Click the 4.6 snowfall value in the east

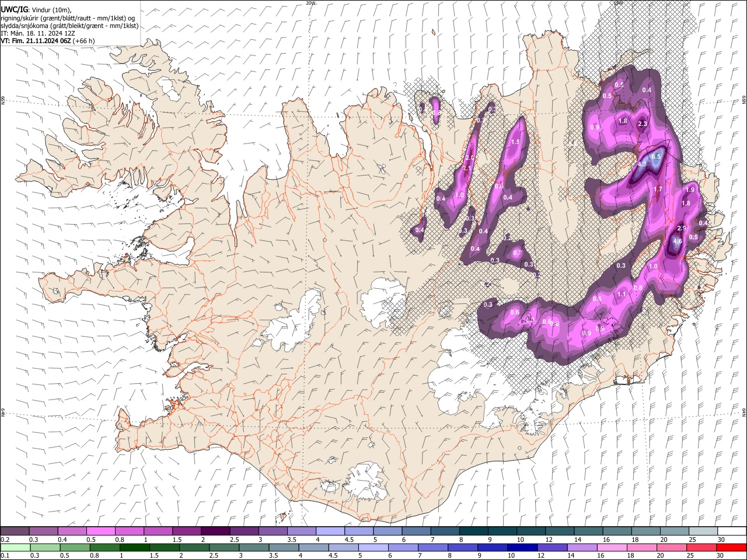click(678, 241)
